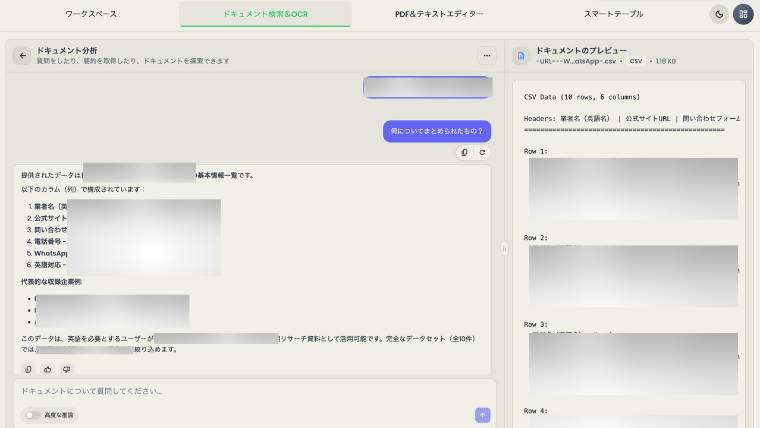Copy the user question message
This screenshot has height=428, width=760.
point(464,152)
